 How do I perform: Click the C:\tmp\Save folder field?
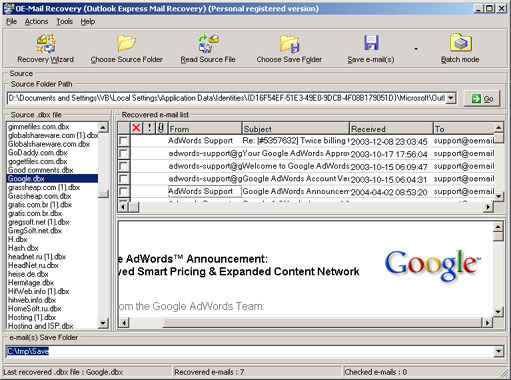tap(250, 351)
